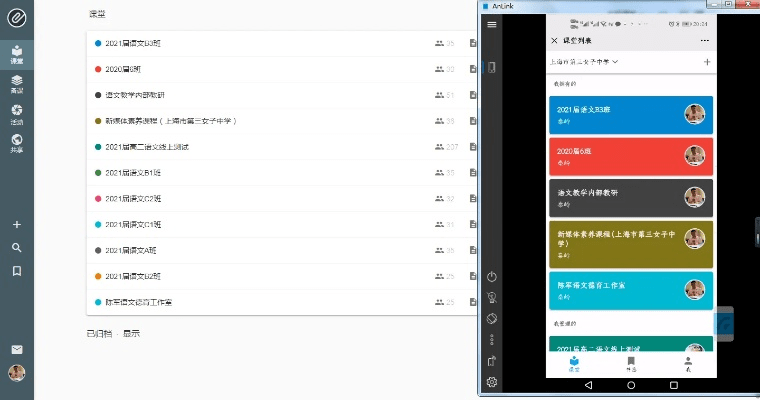The width and height of the screenshot is (760, 400).
Task: Click the bookmark icon in left sidebar
Action: 16,271
